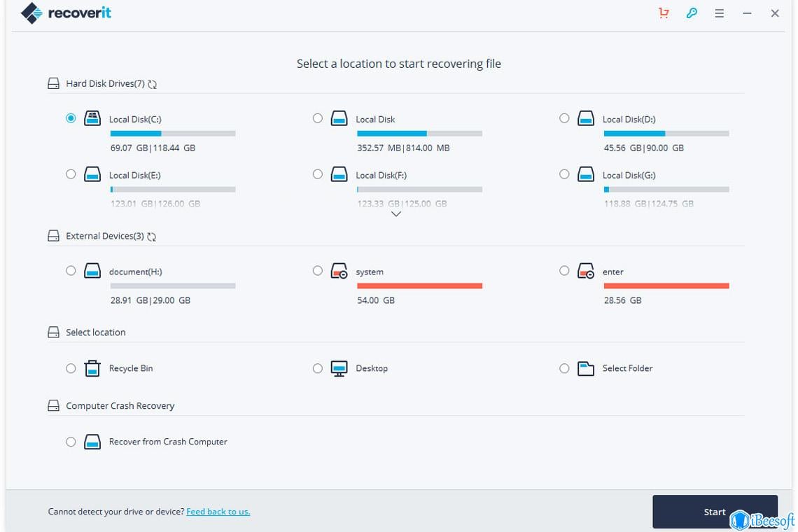Viewport: 798px width, 532px height.
Task: Select the Local Disk(D:) radio button
Action: click(x=564, y=118)
